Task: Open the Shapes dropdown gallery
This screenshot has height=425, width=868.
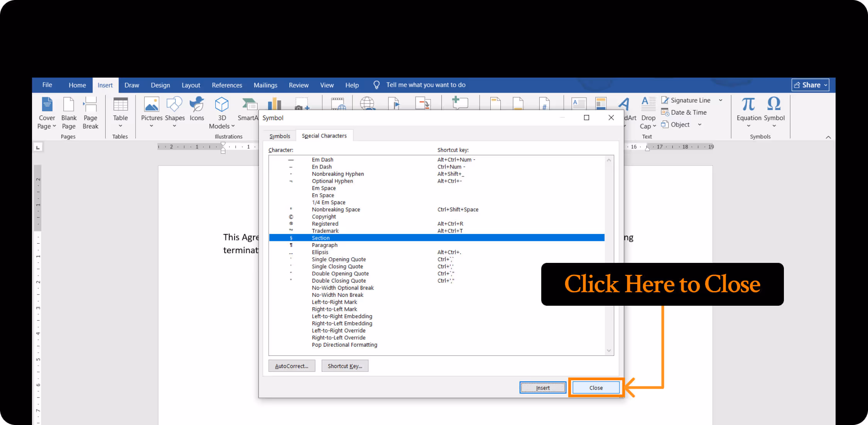Action: pyautogui.click(x=174, y=126)
